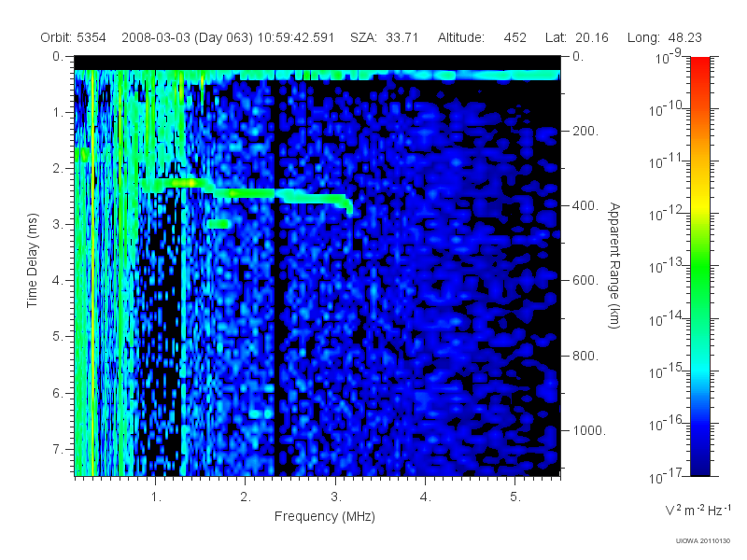Click the 7. tick label on time delay axis
Screen dimensions: 747x560
point(58,449)
